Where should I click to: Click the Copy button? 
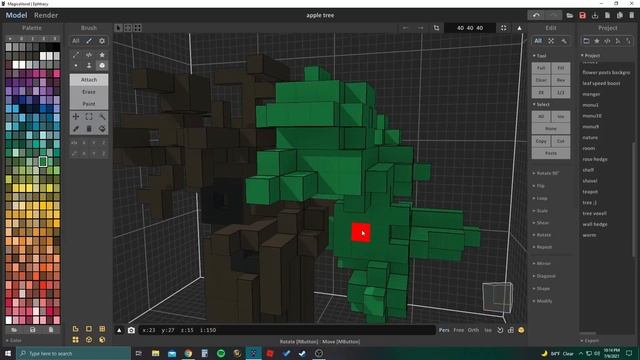541,141
